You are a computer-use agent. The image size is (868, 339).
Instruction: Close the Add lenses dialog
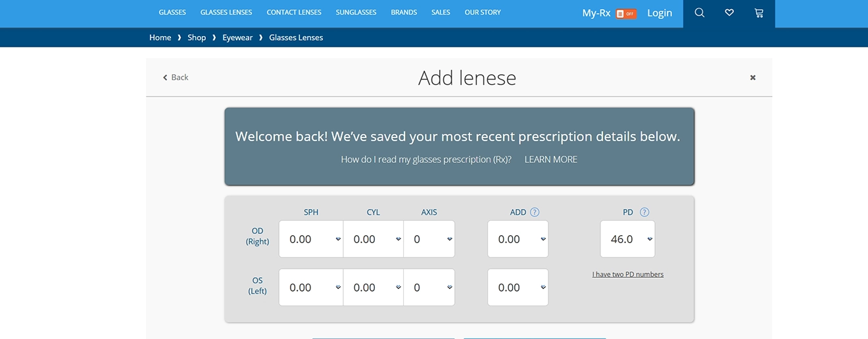(753, 78)
